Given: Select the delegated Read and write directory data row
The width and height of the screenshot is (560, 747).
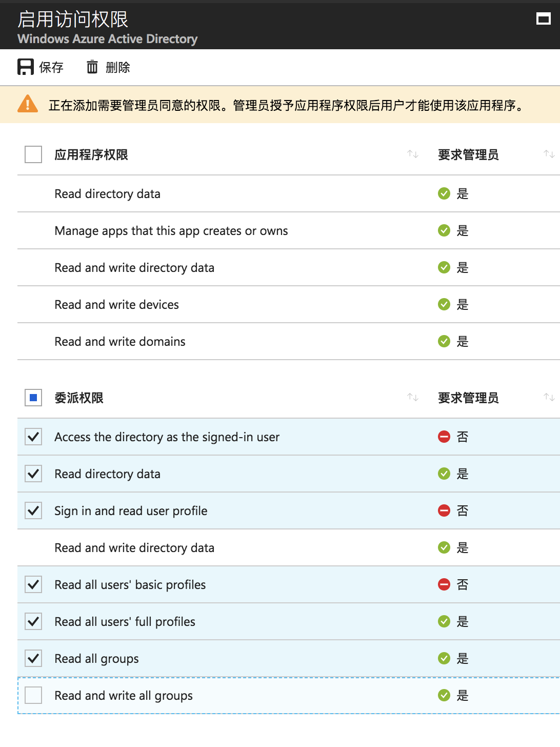Looking at the screenshot, I should [289, 547].
